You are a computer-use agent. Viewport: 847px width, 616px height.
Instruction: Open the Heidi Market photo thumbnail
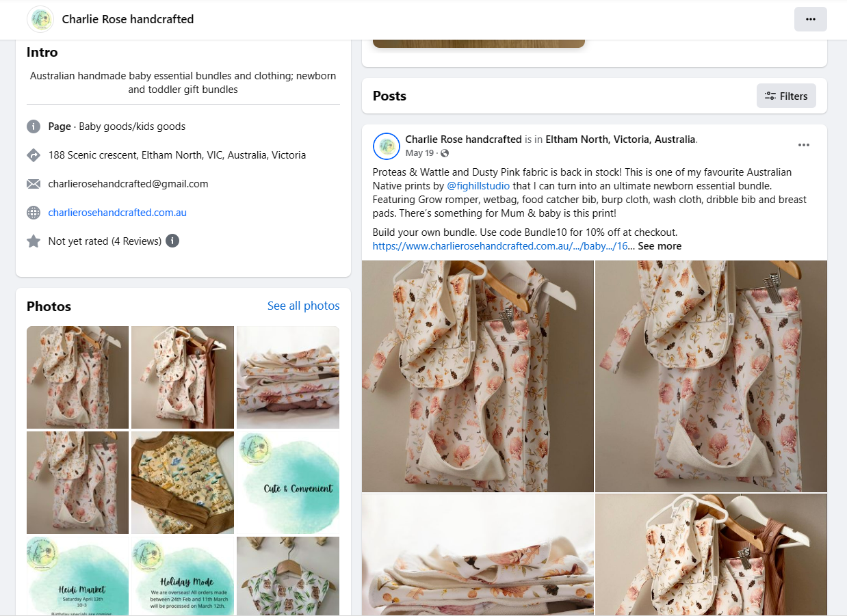pos(77,576)
